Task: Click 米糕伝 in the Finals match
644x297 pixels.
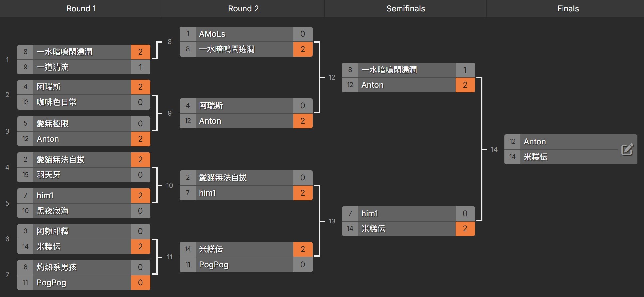Action: point(535,157)
